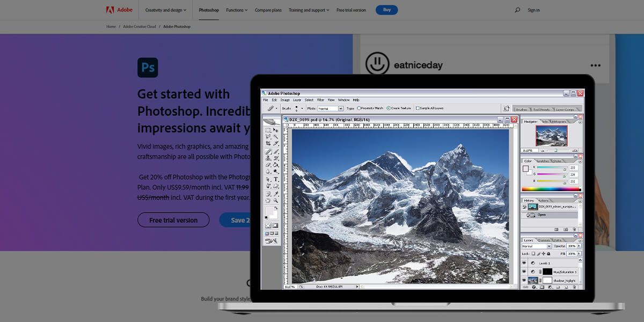This screenshot has height=322, width=644.
Task: Open Adobe Creative Cloud breadcrumb link
Action: pos(140,26)
